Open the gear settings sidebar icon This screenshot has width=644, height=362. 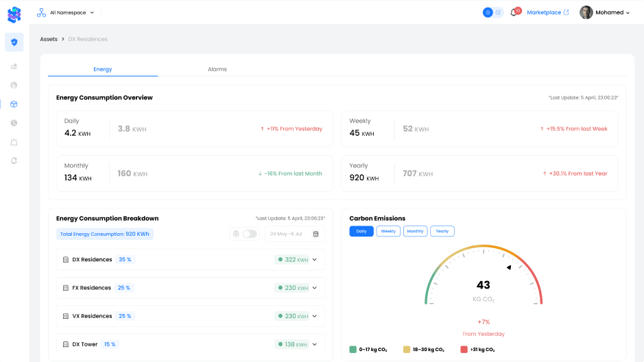click(x=14, y=123)
